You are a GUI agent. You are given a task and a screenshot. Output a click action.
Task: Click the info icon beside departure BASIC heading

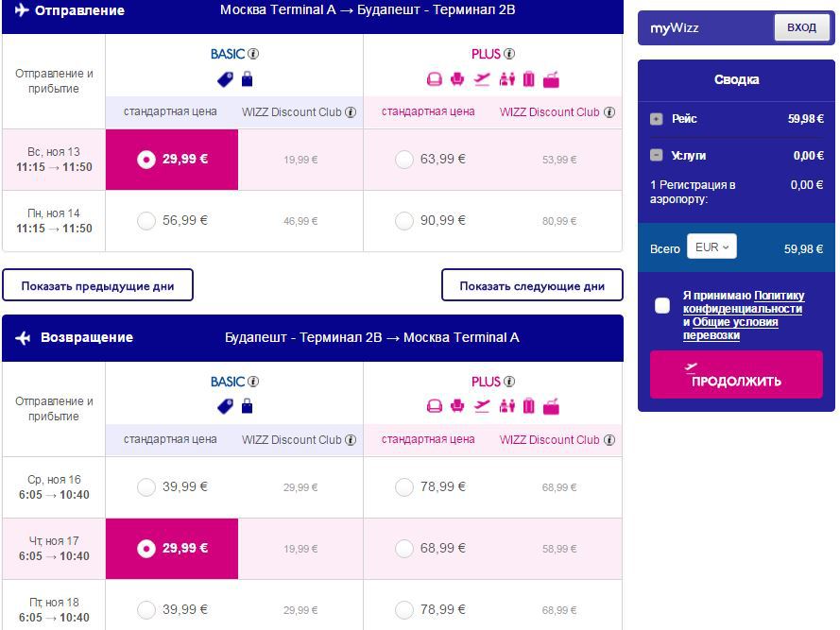click(x=253, y=54)
